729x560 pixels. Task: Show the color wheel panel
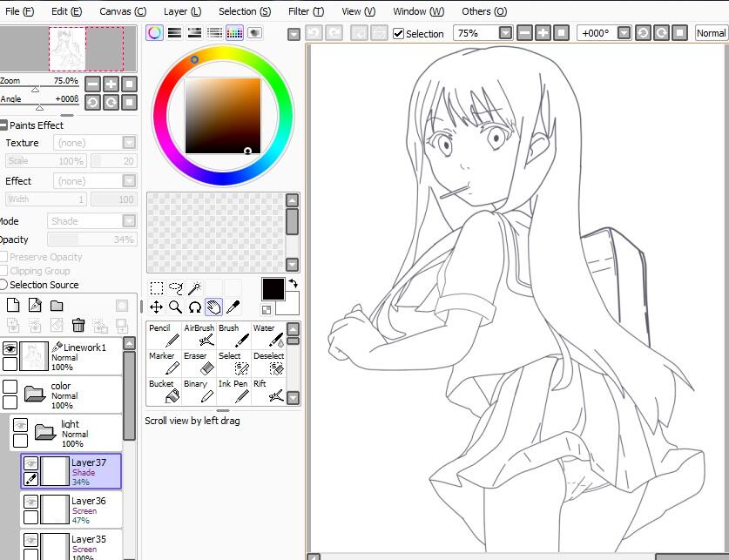coord(155,32)
